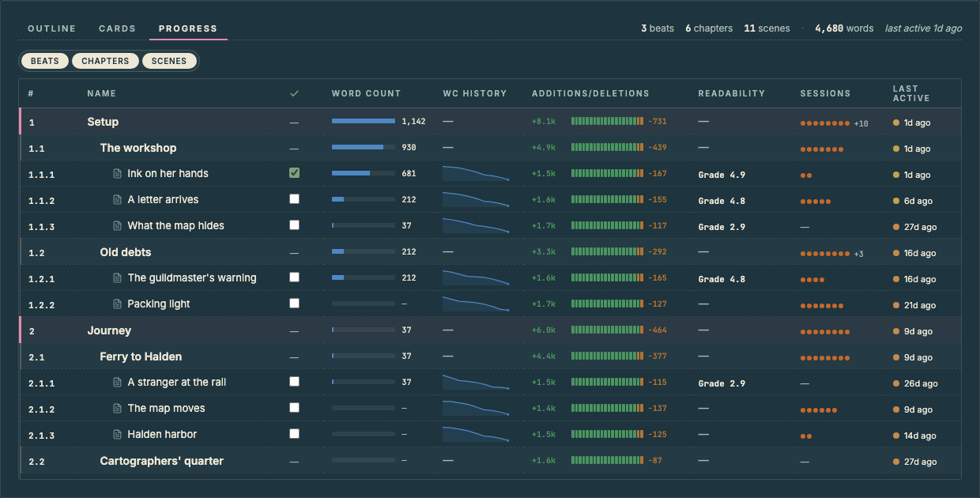This screenshot has height=498, width=980.
Task: Uncheck the 'Ink on her hands' checkbox
Action: click(295, 173)
